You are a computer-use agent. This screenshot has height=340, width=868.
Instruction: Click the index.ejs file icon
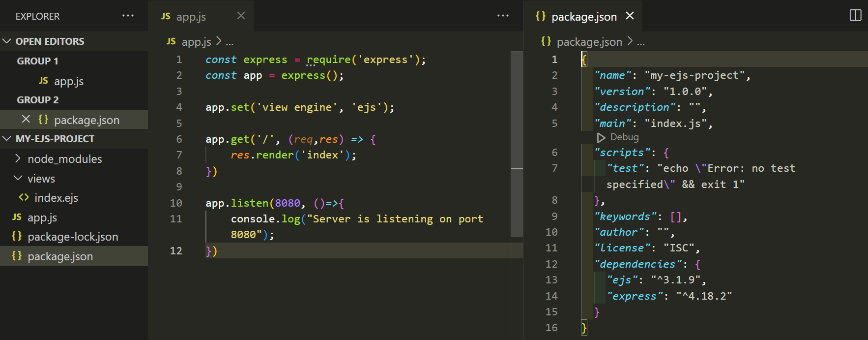tap(24, 197)
